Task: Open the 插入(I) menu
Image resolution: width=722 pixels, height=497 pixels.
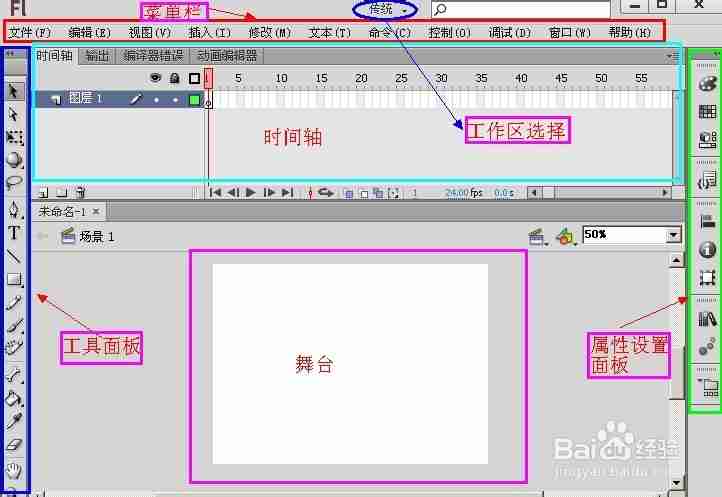Action: click(x=210, y=32)
